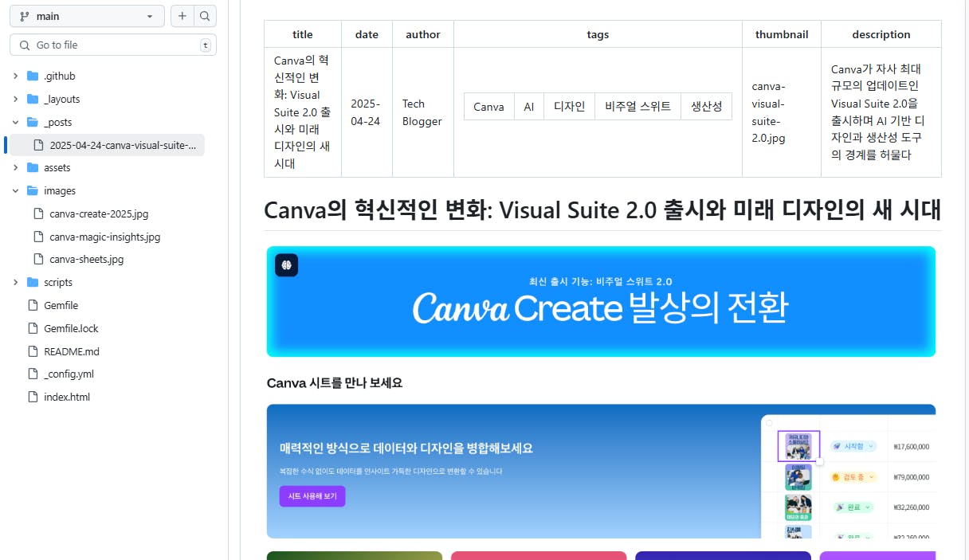Screen dimensions: 969x560
Task: Click the file icon beside README.md
Action: pos(33,352)
